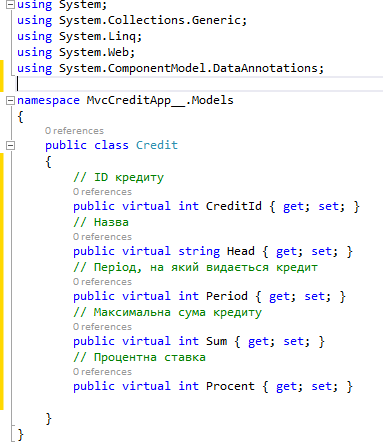Collapse the namespace MvcCreditApp__.Models block
The height and width of the screenshot is (448, 383).
coord(11,100)
